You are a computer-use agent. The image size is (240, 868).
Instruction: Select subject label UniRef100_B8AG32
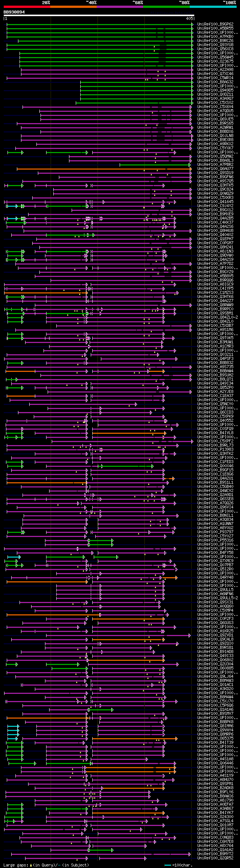click(x=215, y=82)
